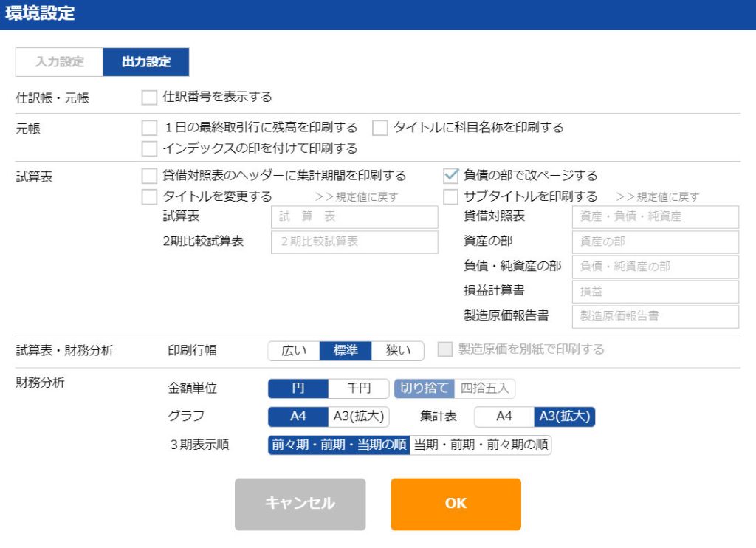Viewport: 756px width, 548px height.
Task: Click the 2期比較試算表 title input field
Action: (x=354, y=242)
